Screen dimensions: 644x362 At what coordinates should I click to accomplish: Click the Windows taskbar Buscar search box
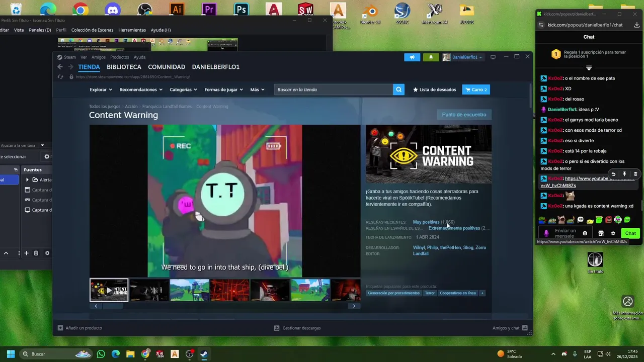(55, 354)
